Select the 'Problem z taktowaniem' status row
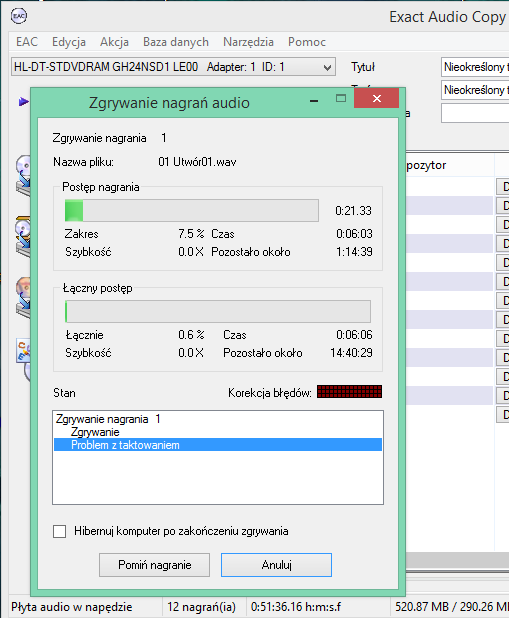This screenshot has width=509, height=618. click(x=218, y=445)
